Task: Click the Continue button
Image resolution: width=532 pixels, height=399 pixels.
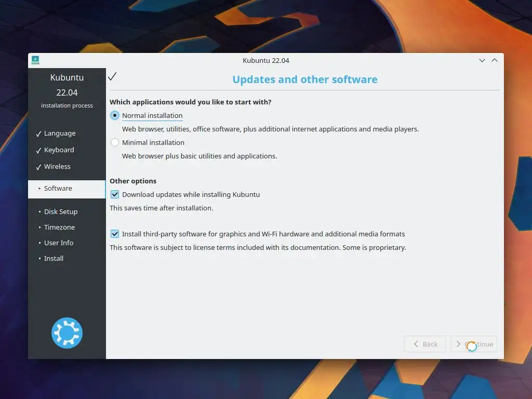Action: (474, 344)
